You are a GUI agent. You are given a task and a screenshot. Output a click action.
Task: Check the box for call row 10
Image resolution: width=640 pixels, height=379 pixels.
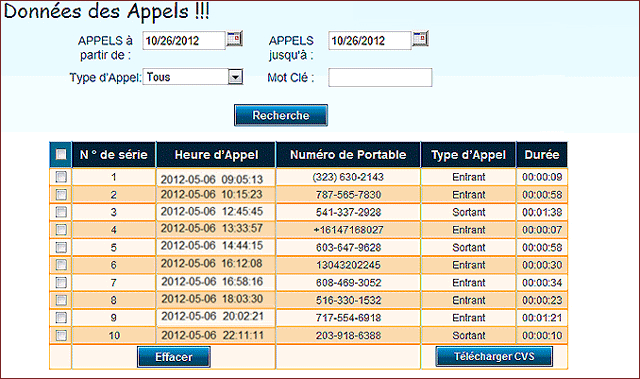[x=61, y=335]
